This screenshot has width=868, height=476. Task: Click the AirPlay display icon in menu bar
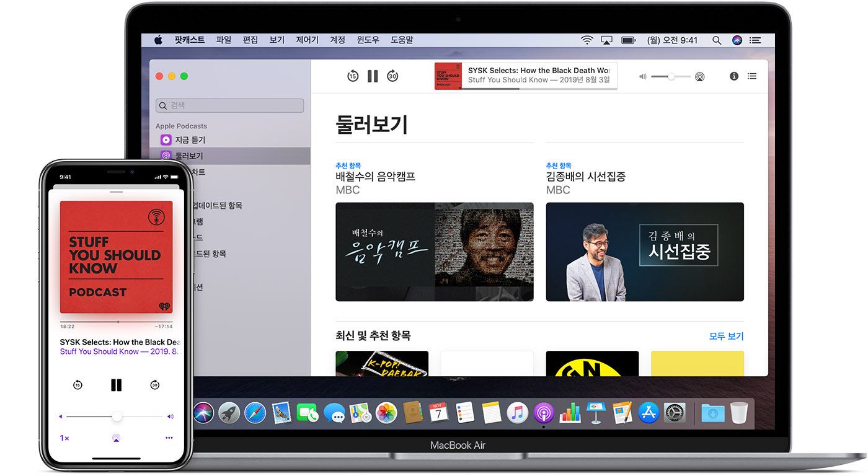click(x=606, y=40)
